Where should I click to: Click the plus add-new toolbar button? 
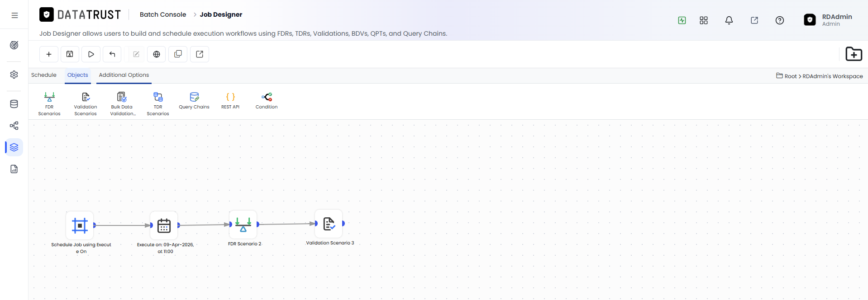click(x=49, y=54)
